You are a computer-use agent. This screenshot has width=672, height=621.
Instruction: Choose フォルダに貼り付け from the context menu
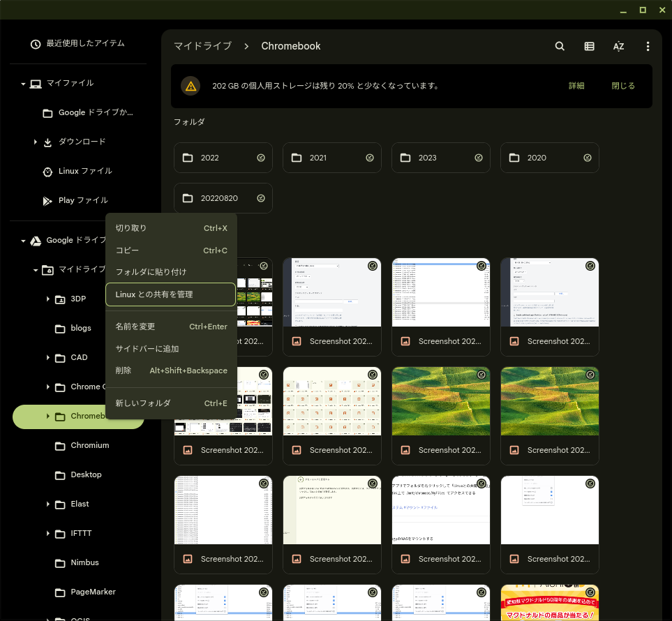171,271
